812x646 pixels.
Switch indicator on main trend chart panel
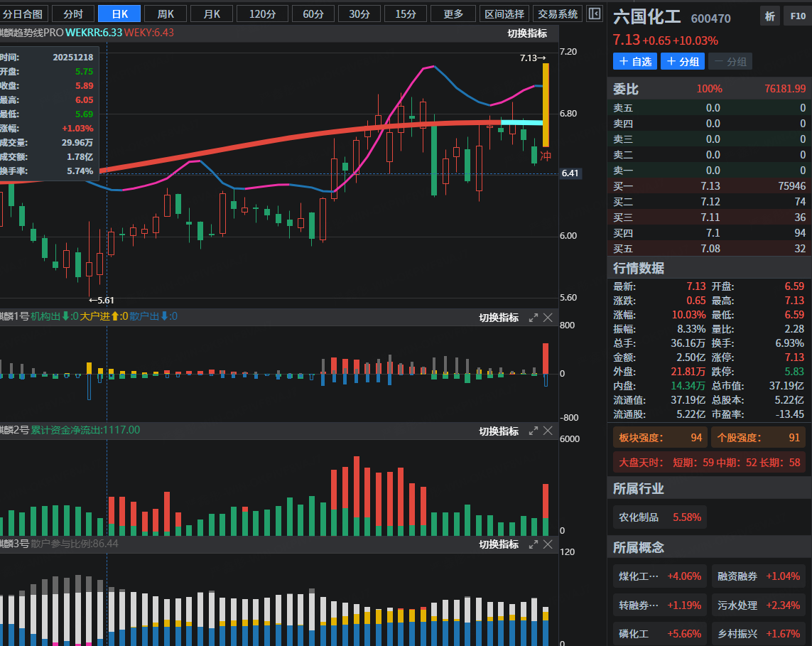point(527,33)
